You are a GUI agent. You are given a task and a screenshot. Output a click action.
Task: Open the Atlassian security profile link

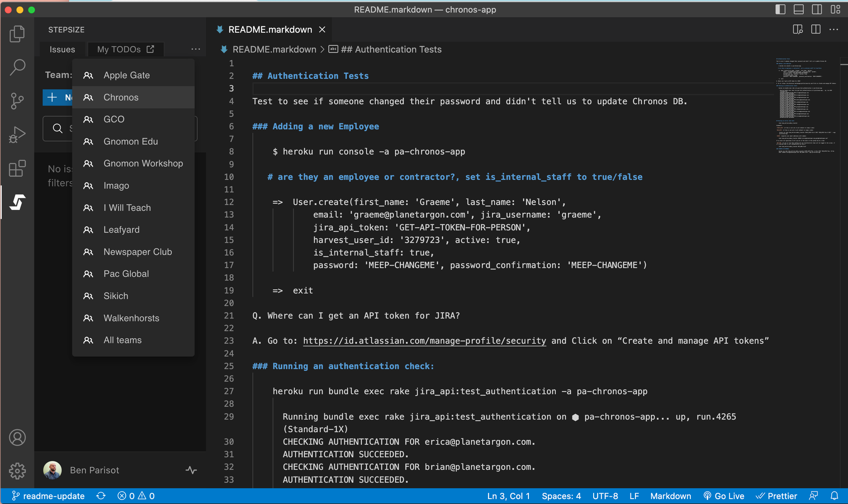[x=425, y=341]
